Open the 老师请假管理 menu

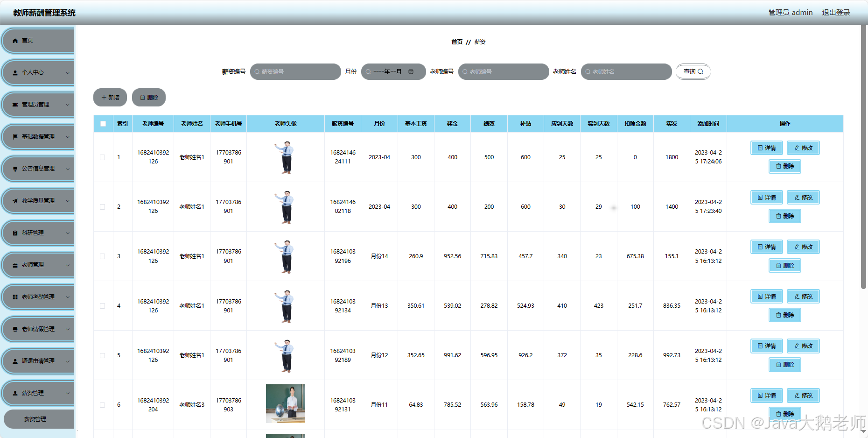pos(38,329)
